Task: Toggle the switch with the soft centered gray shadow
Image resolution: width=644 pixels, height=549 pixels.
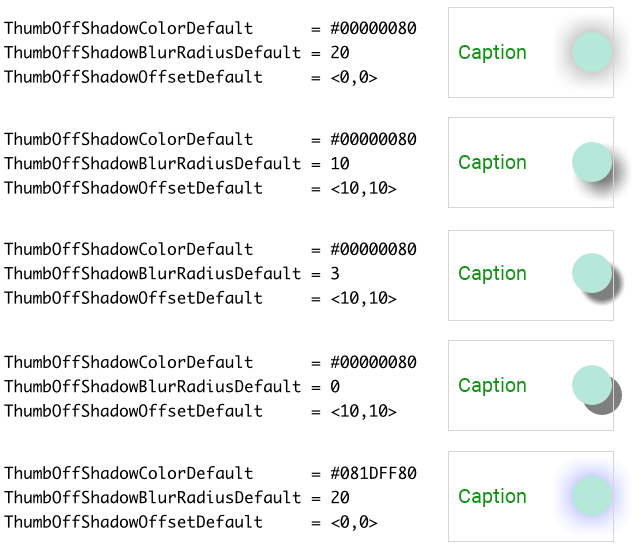Action: click(591, 52)
